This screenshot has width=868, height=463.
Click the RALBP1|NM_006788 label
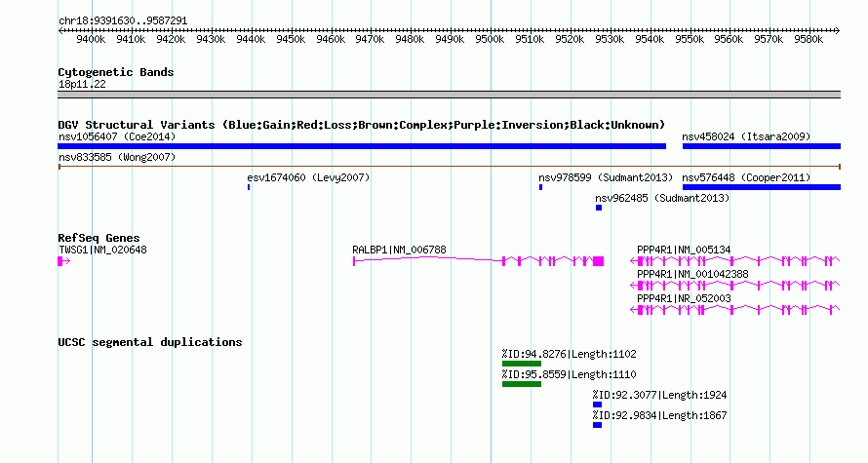[399, 251]
